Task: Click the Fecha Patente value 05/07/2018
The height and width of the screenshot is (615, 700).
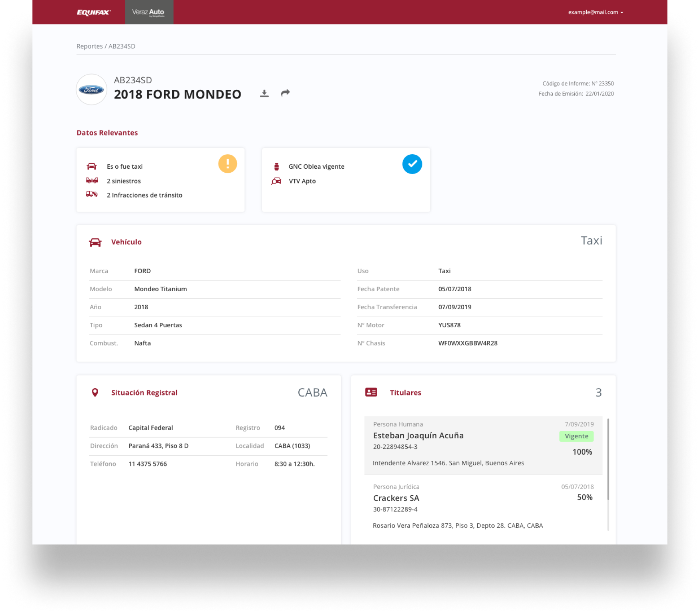Action: [455, 289]
